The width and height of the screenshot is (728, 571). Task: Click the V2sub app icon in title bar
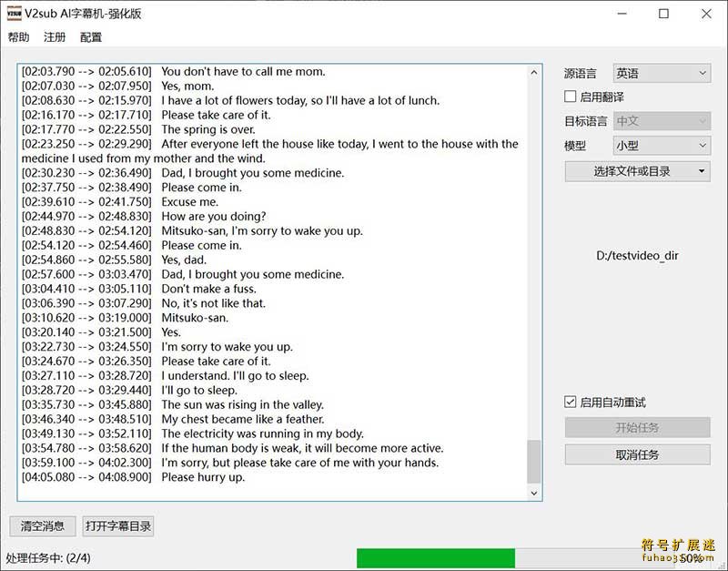[14, 14]
